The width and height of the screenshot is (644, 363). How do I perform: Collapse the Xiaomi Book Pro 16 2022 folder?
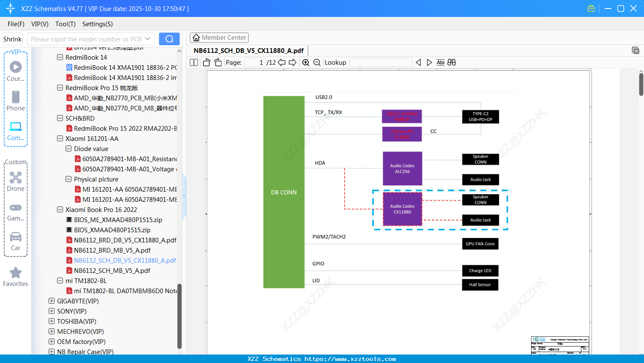pos(60,209)
